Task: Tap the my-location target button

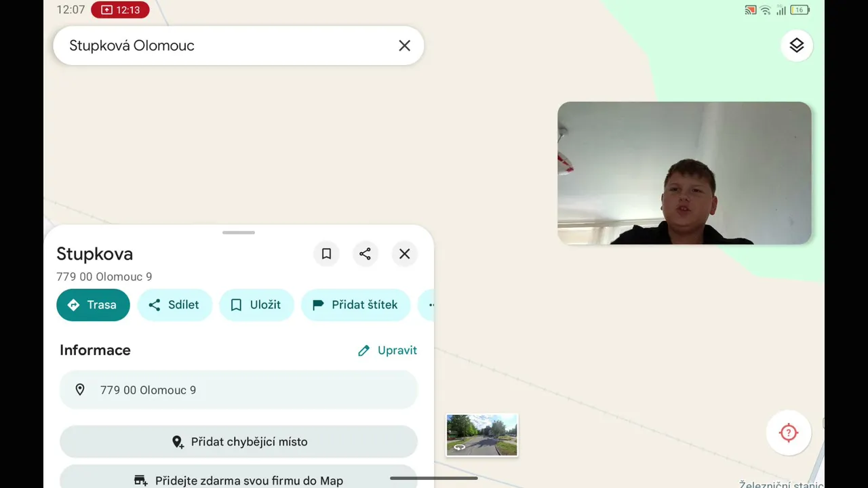Action: point(789,432)
